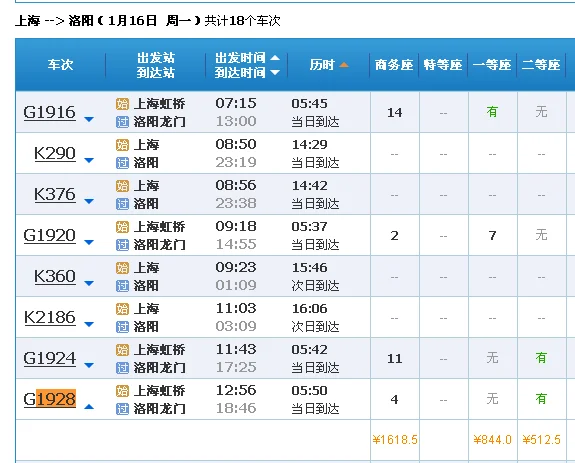Click pass-through 过 icon in G1928 row
This screenshot has width=575, height=463.
click(122, 409)
